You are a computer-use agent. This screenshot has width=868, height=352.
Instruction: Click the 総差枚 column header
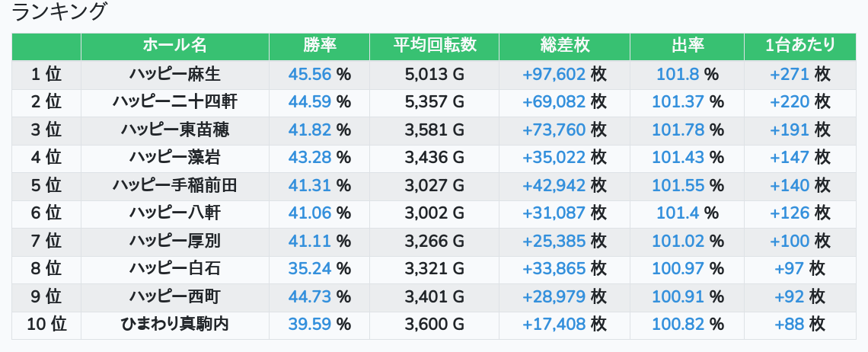[x=565, y=46]
